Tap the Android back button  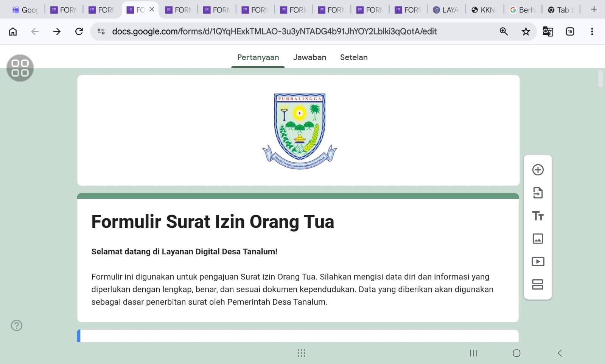pyautogui.click(x=560, y=353)
